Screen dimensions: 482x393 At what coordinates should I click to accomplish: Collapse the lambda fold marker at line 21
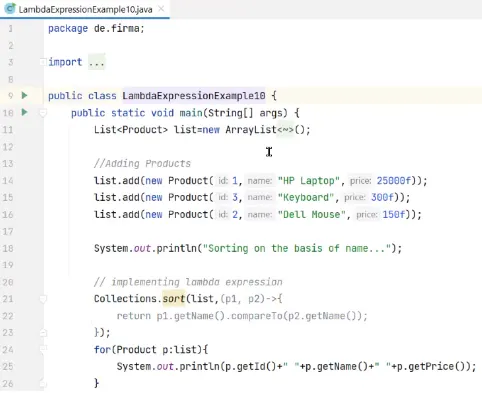click(43, 299)
